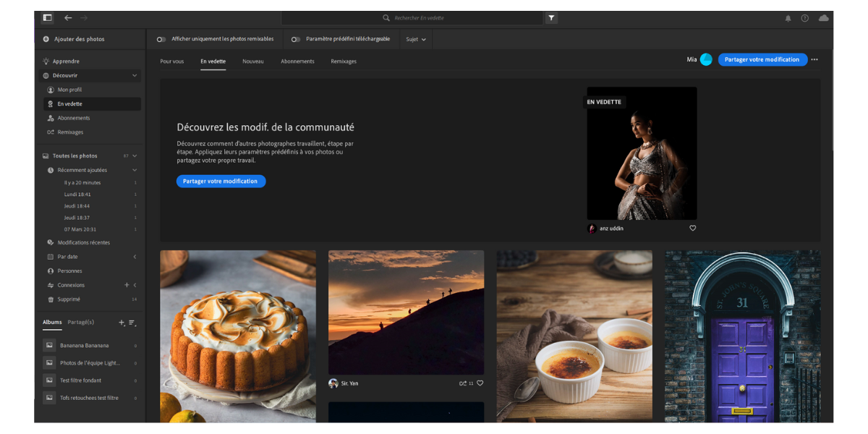
Task: Open Abonnements in the sidebar
Action: (x=69, y=118)
